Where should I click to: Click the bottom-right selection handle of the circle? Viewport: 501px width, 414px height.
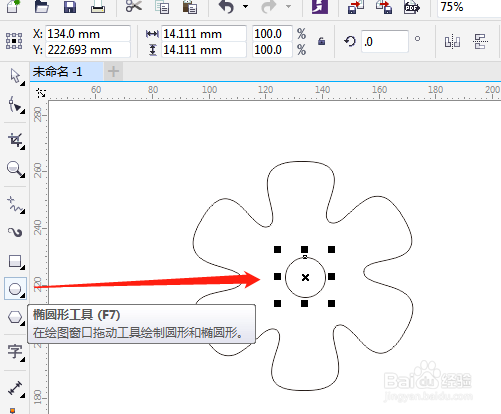point(331,303)
